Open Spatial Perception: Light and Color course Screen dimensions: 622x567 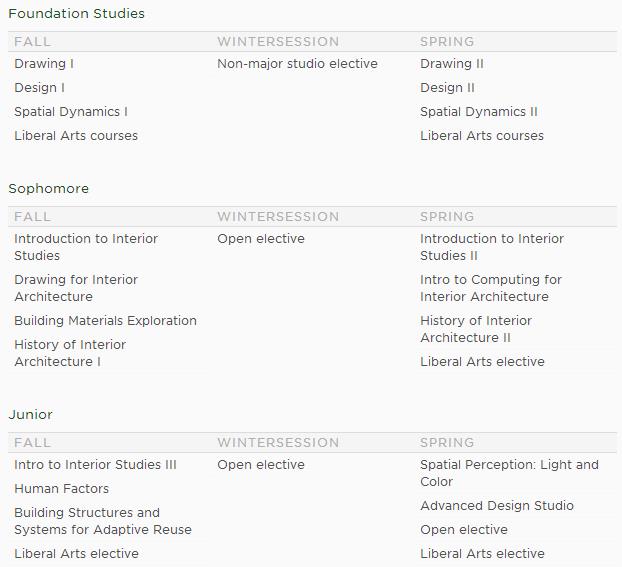click(x=509, y=473)
